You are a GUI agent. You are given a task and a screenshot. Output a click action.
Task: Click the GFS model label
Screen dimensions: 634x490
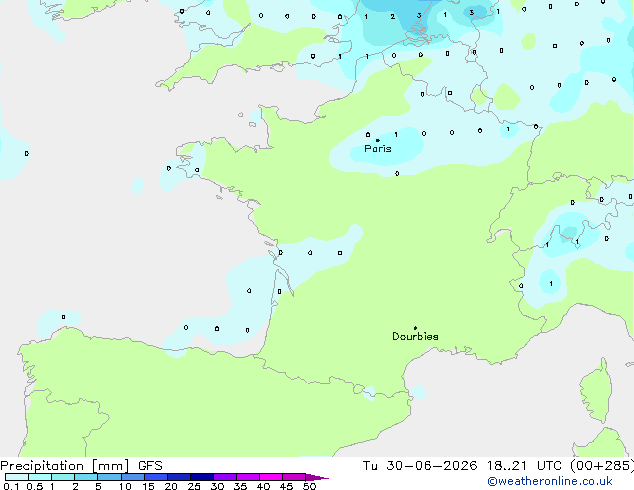click(150, 466)
